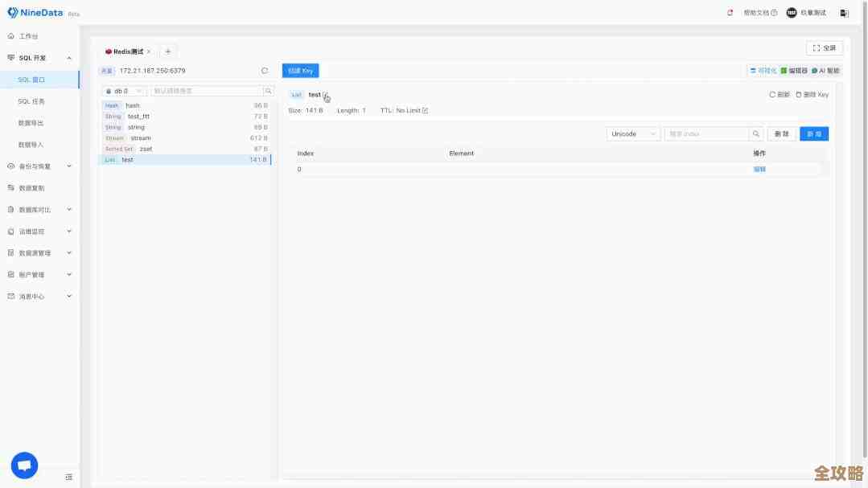Viewport: 868px width, 488px height.
Task: Click the red notification icon in the header
Action: coord(730,13)
